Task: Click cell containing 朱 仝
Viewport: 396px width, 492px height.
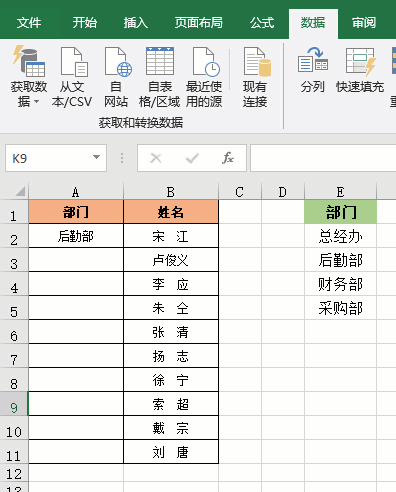Action: pos(171,308)
